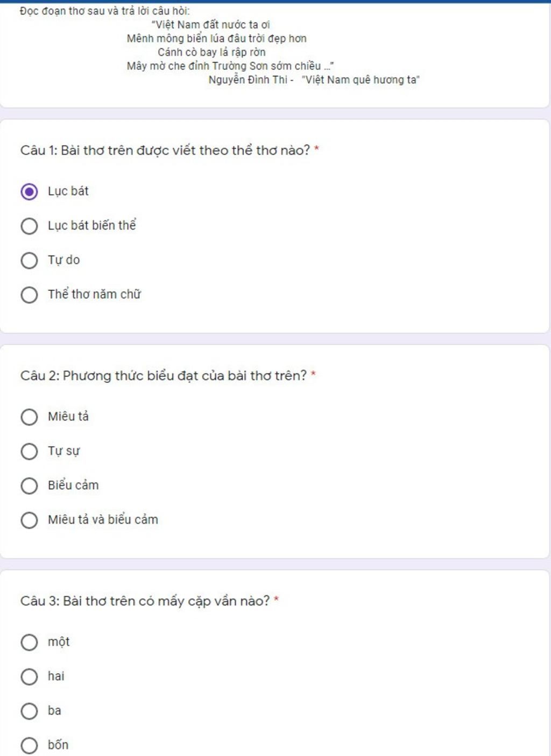Viewport: 551px width, 756px height.
Task: Click 'Đọc đoạn thơ sau và trả lời' instruction
Action: pyautogui.click(x=104, y=11)
